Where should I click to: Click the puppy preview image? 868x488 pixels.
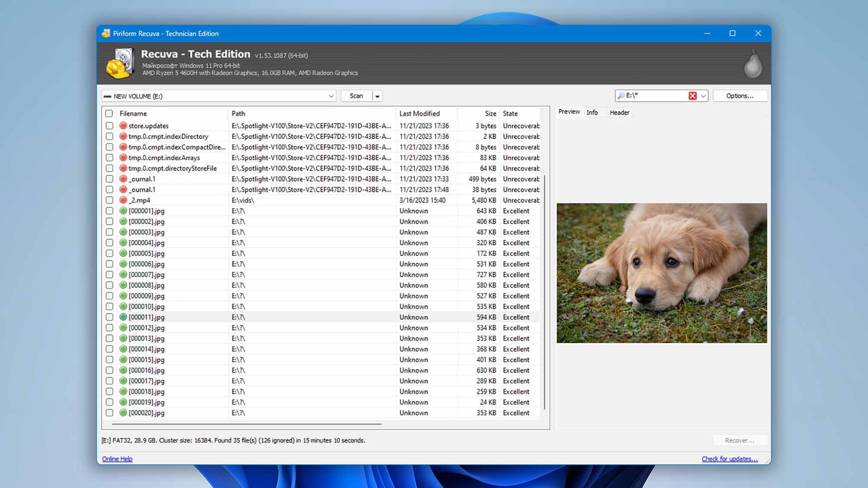[662, 273]
